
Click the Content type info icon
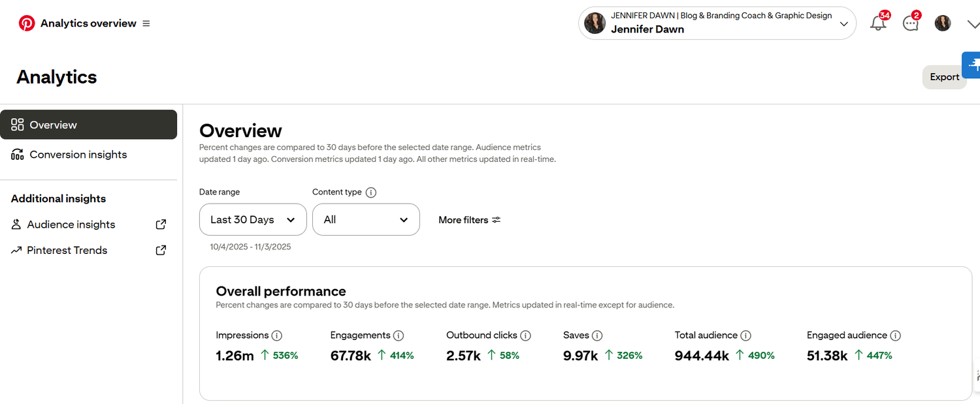tap(371, 193)
